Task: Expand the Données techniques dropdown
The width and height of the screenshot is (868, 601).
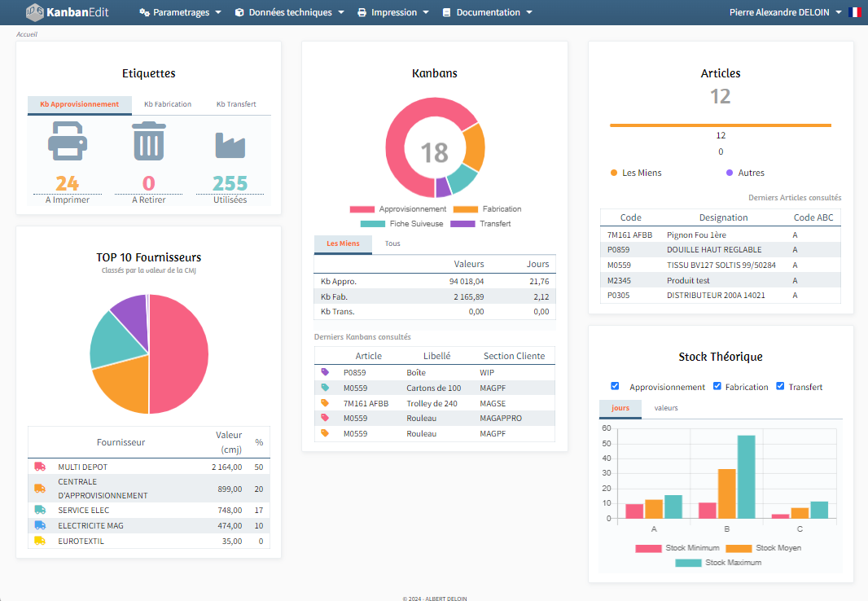Action: pos(289,12)
